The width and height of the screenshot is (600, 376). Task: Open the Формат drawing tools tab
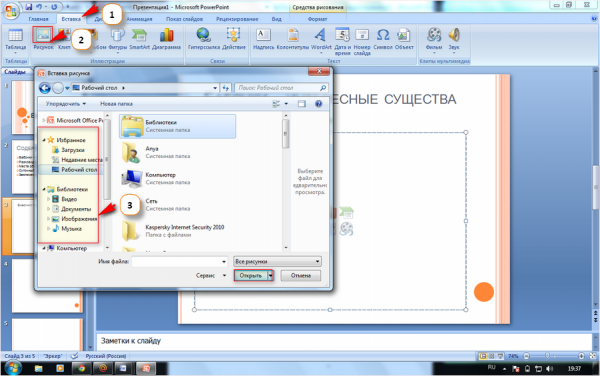coord(318,19)
